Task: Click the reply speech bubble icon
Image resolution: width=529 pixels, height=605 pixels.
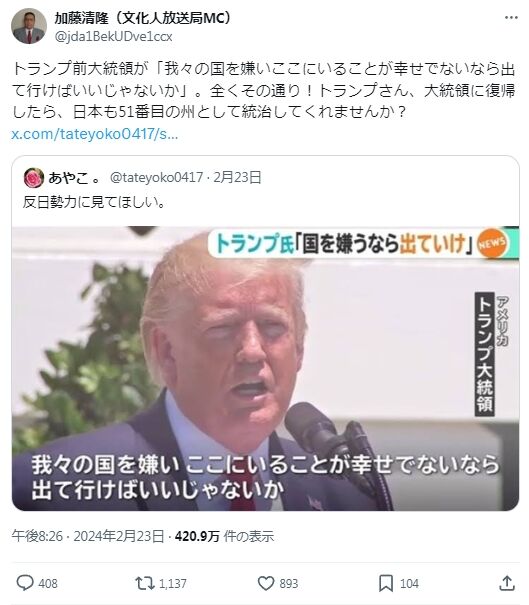Action: [25, 583]
